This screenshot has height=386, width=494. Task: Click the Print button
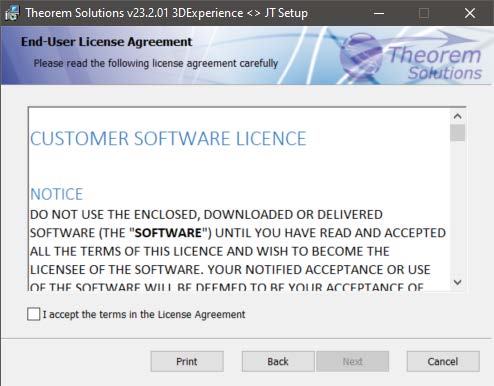pyautogui.click(x=187, y=361)
